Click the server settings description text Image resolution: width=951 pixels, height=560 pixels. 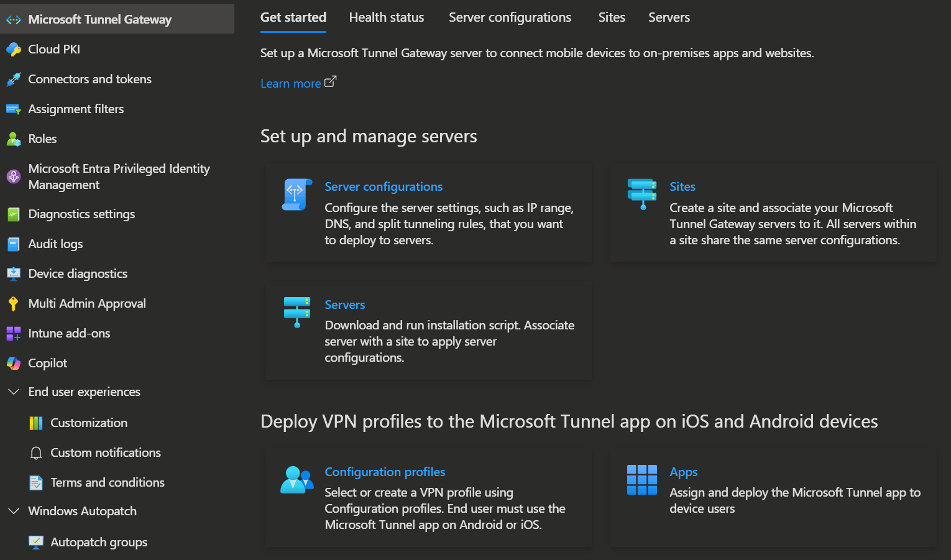click(x=449, y=224)
